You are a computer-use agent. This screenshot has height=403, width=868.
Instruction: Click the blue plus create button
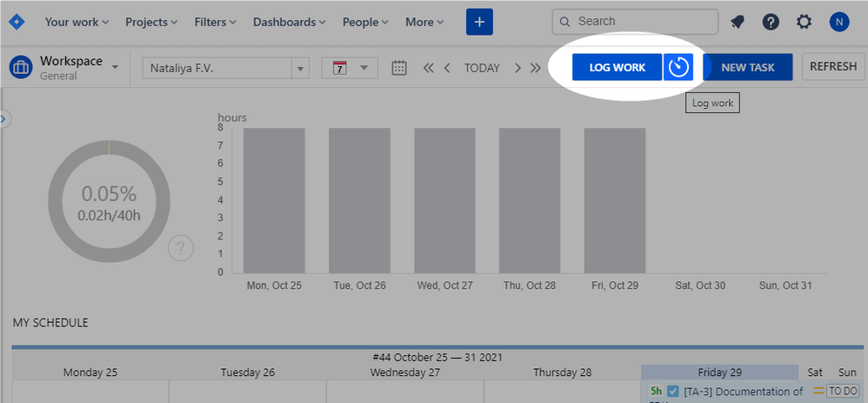point(479,22)
